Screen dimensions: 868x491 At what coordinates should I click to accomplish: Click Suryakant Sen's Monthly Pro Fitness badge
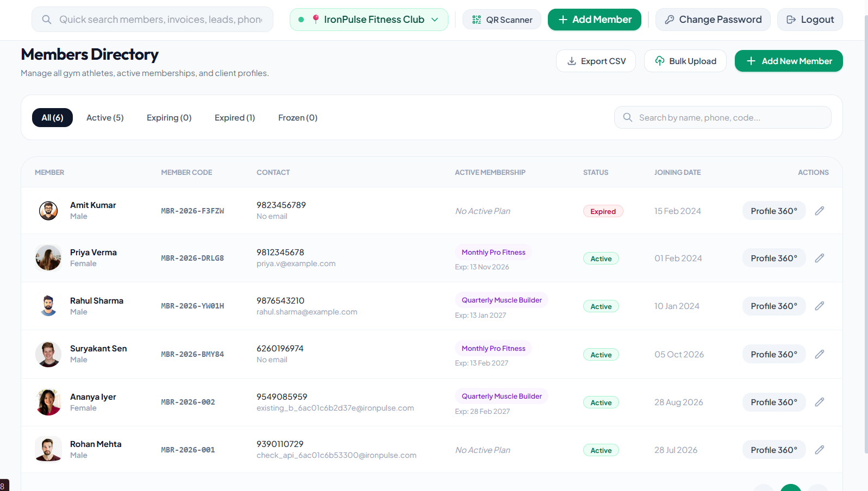(x=494, y=348)
